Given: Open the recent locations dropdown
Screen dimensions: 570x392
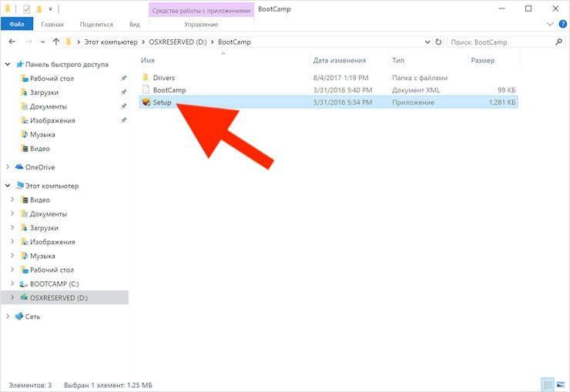Looking at the screenshot, I should [x=43, y=42].
